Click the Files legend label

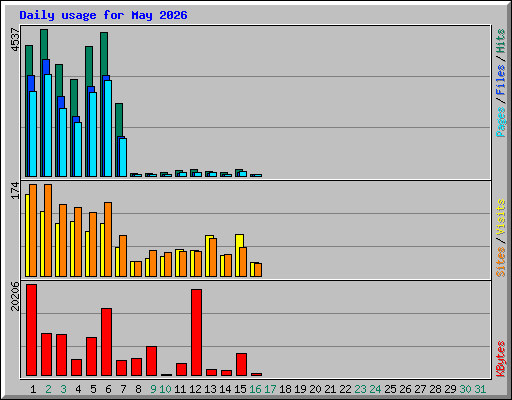point(500,79)
